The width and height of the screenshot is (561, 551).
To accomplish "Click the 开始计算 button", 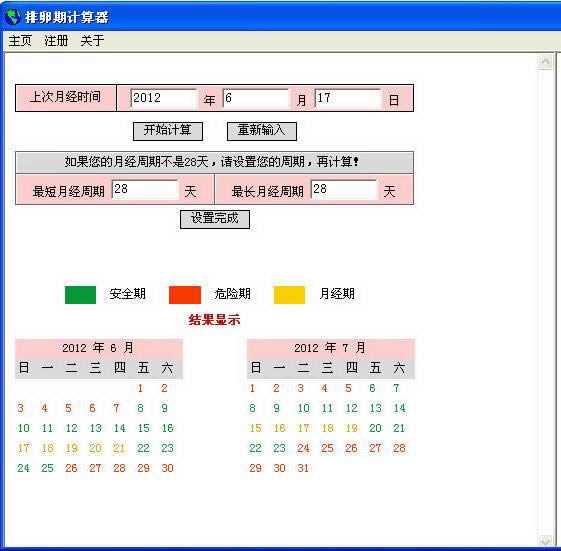I will tap(168, 131).
